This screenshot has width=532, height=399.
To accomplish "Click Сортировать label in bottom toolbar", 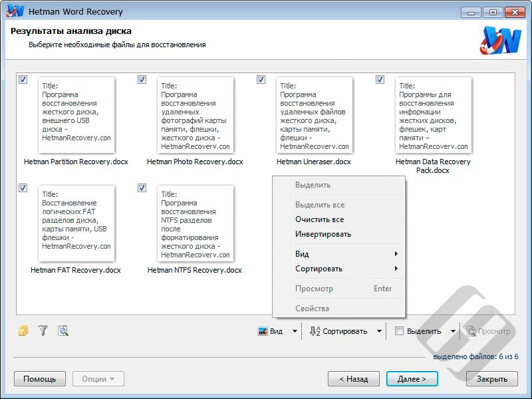I will (x=344, y=331).
